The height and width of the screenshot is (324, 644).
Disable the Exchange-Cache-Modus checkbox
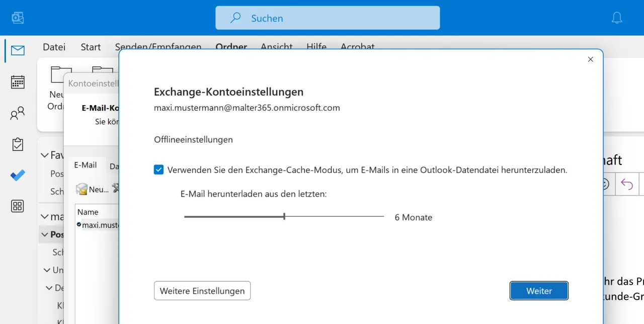point(159,170)
